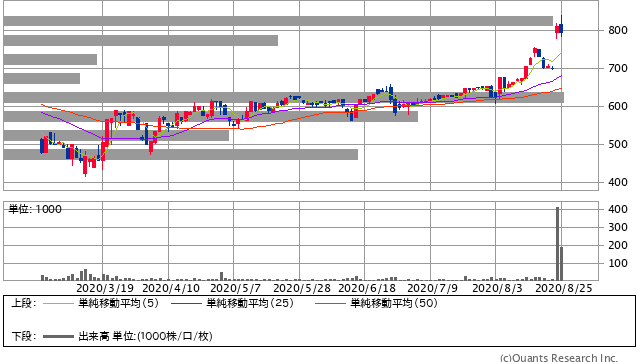
Task: Click the 600 price axis label
Action: tap(618, 106)
